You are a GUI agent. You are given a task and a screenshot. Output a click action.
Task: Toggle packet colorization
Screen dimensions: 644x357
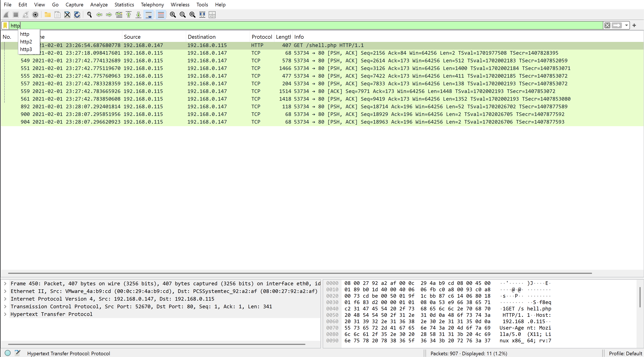pyautogui.click(x=161, y=15)
